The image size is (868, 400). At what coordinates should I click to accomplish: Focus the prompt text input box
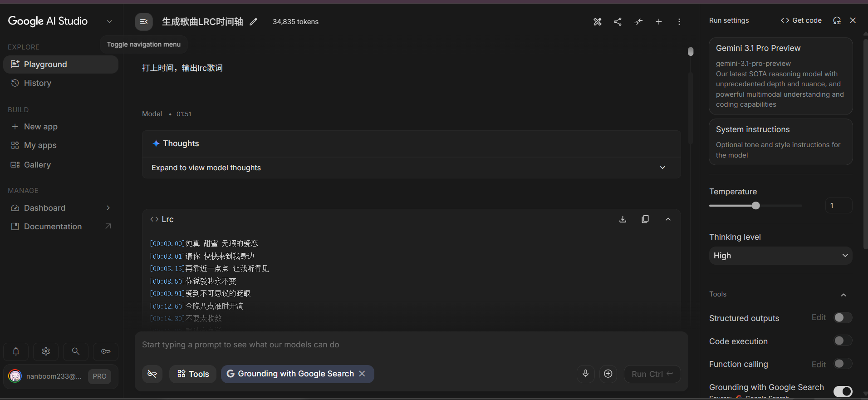pos(411,345)
